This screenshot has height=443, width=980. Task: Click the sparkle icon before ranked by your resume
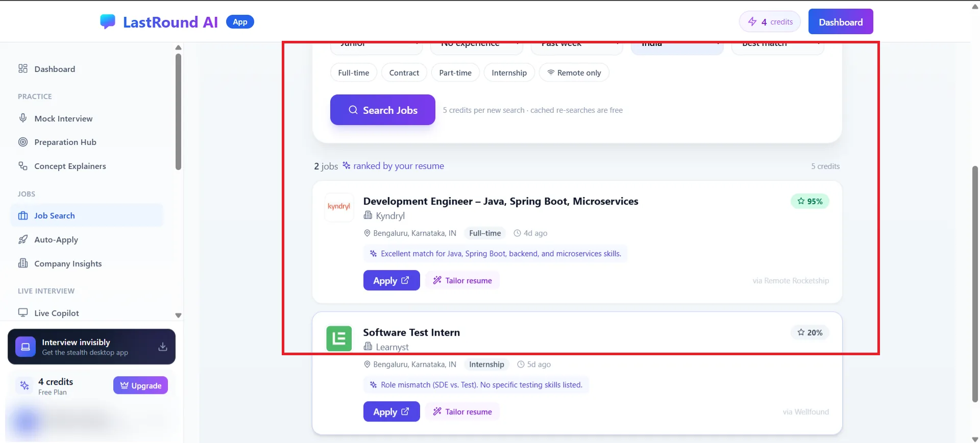coord(346,165)
